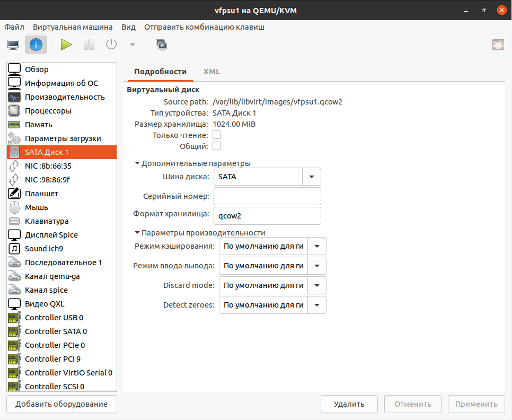Screen dimensions: 512x420
Task: Enable Только чтение checkbox
Action: [x=217, y=135]
